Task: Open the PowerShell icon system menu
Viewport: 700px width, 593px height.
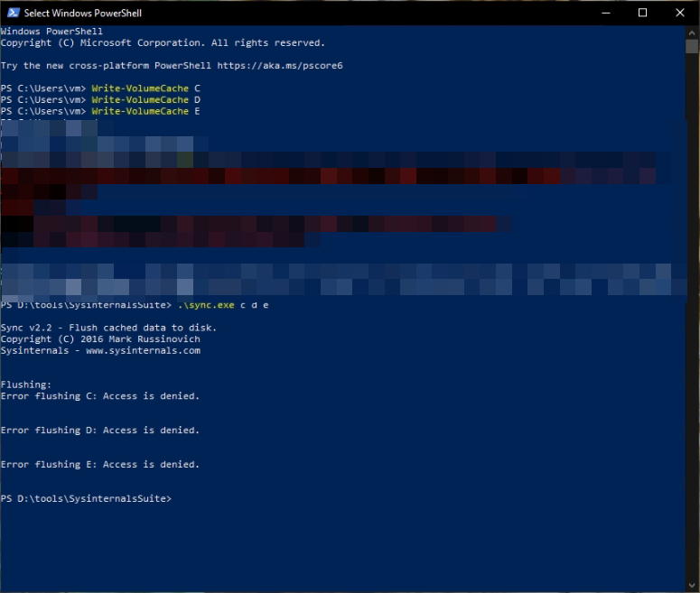Action: [x=12, y=13]
